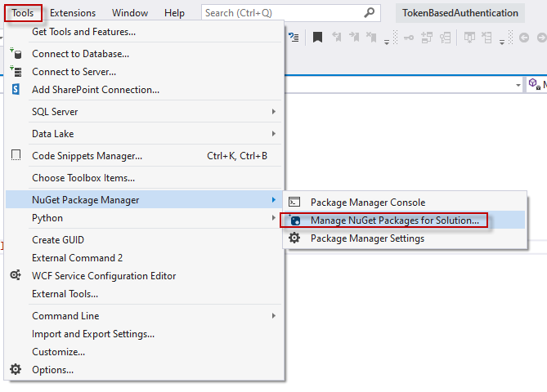Click the Connect to Server icon
This screenshot has height=392, width=547.
click(16, 72)
